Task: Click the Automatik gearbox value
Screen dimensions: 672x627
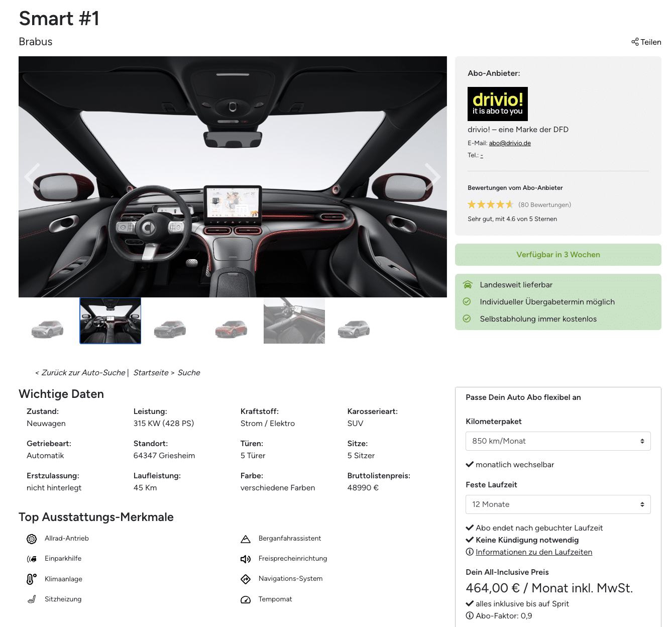Action: 45,455
